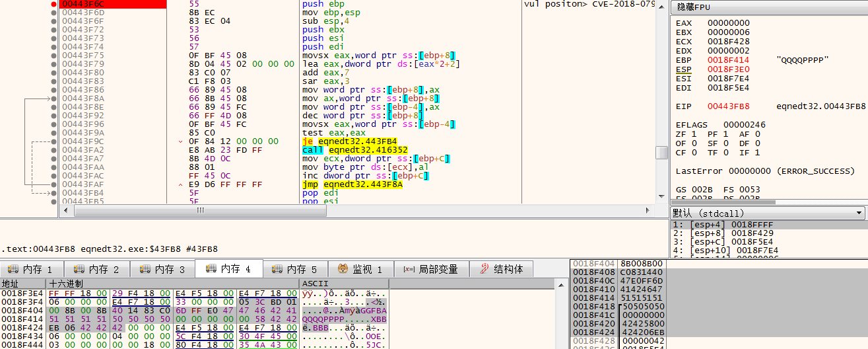This screenshot has width=868, height=349.
Task: Toggle breakpoint dot at address 00443F6D
Action: 53,13
